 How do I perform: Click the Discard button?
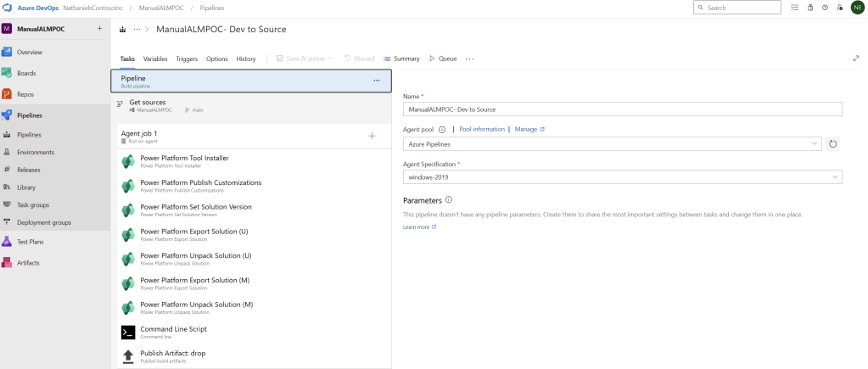click(359, 59)
